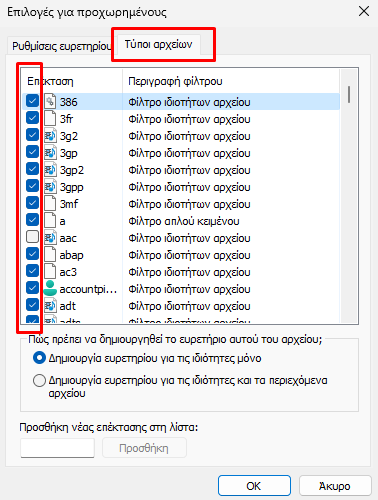Select the abap extension name

point(71,255)
